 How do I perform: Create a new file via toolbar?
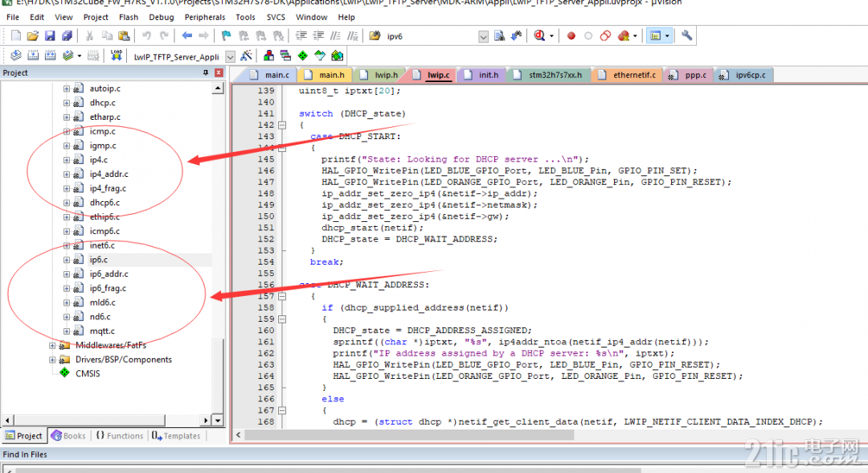[x=15, y=36]
